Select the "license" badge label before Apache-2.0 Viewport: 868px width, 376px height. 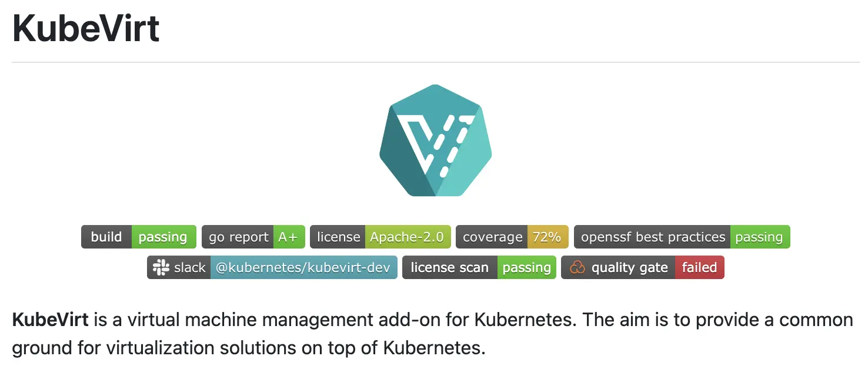[x=338, y=237]
